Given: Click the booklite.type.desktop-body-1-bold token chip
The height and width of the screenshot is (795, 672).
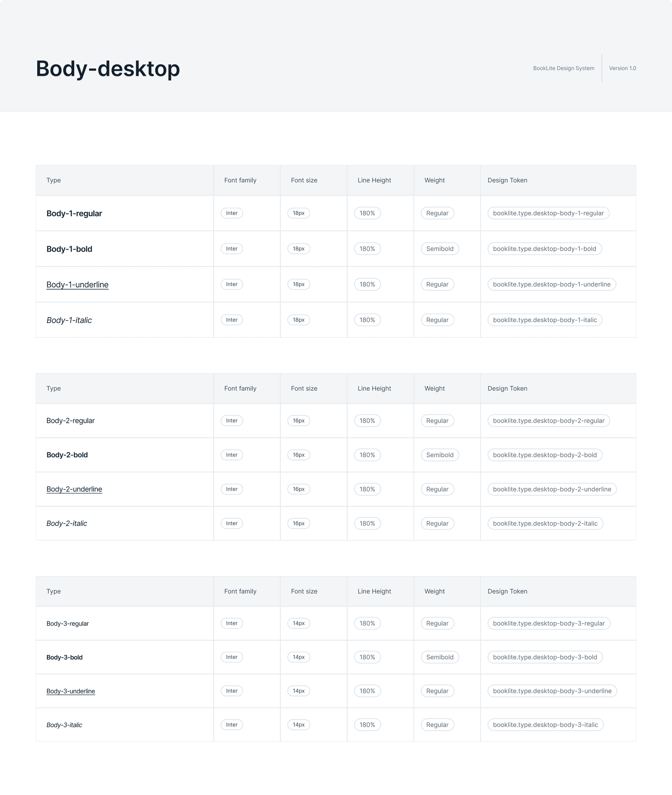Looking at the screenshot, I should coord(545,249).
